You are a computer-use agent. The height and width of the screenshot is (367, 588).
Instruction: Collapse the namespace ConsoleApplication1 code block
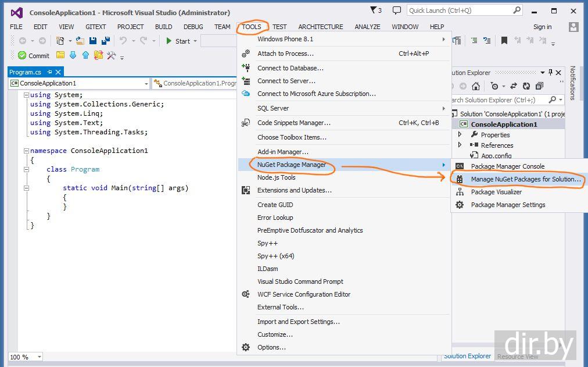[26, 151]
